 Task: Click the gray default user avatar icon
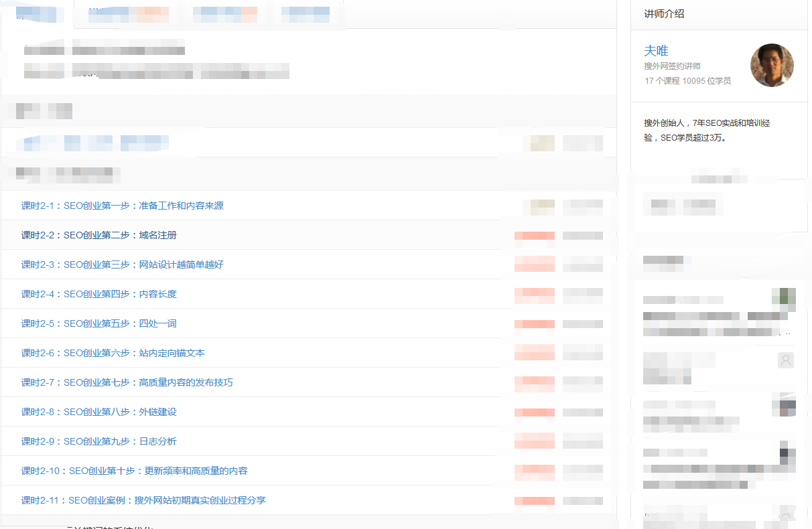786,360
